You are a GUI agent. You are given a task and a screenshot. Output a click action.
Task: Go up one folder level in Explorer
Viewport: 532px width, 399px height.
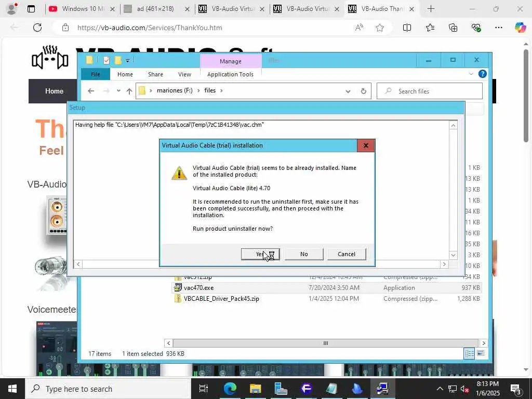pyautogui.click(x=129, y=91)
